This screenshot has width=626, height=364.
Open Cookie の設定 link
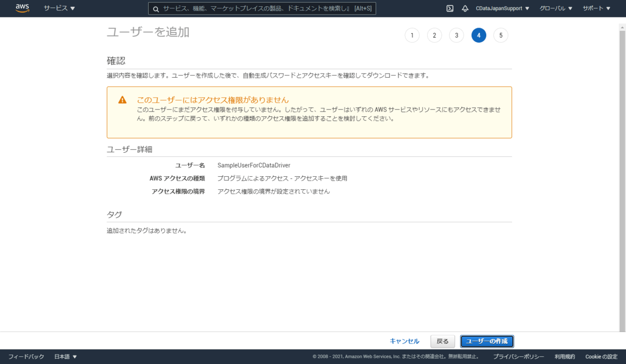tap(601, 357)
